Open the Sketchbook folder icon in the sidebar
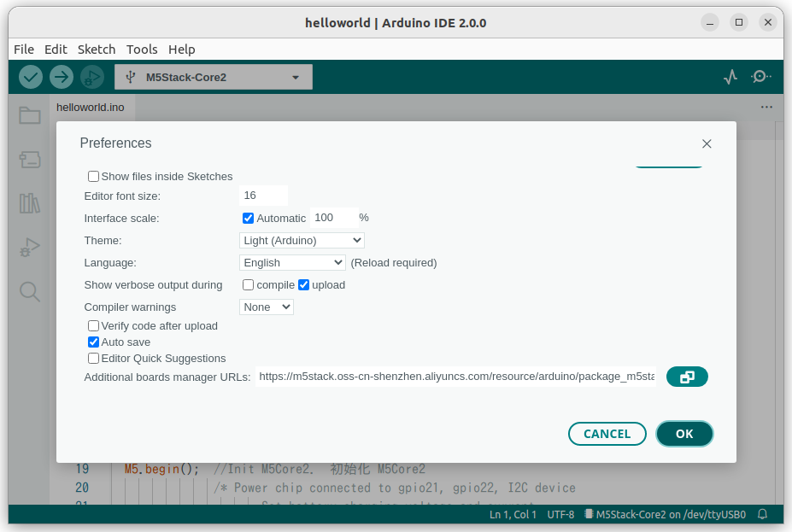The height and width of the screenshot is (532, 792). [x=29, y=114]
